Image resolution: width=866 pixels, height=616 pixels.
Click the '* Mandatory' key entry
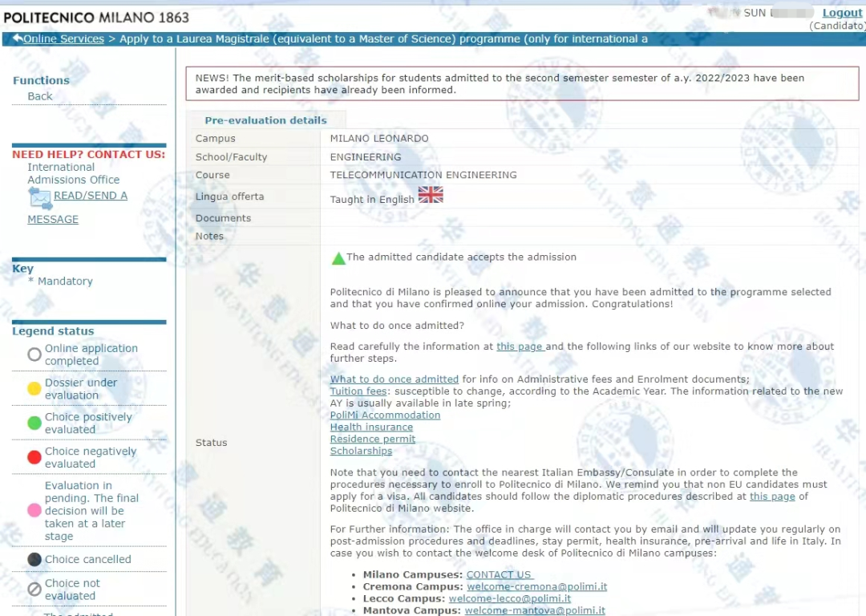coord(60,282)
